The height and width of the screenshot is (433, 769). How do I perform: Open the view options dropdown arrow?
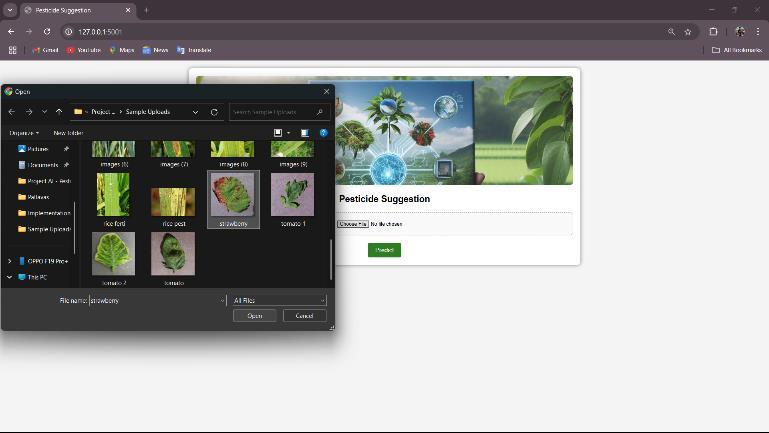288,133
